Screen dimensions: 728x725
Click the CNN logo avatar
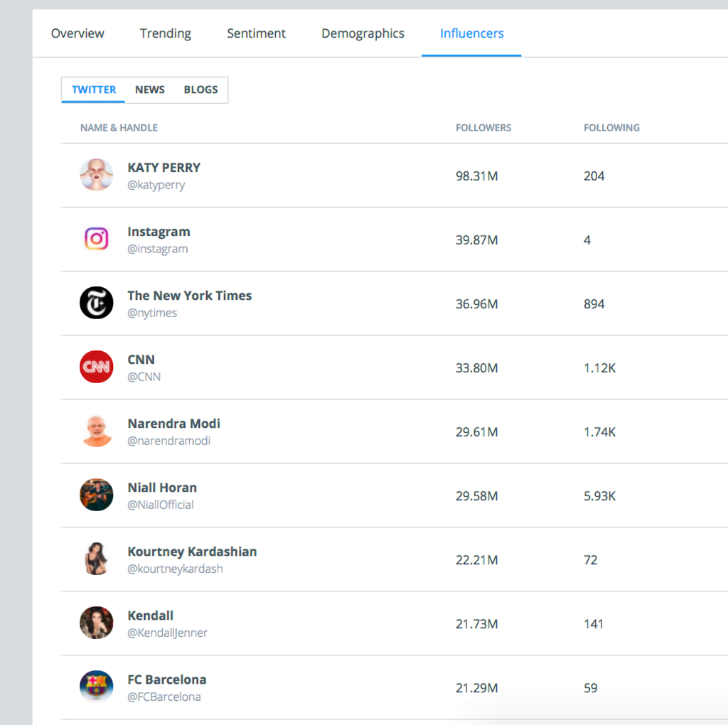97,367
